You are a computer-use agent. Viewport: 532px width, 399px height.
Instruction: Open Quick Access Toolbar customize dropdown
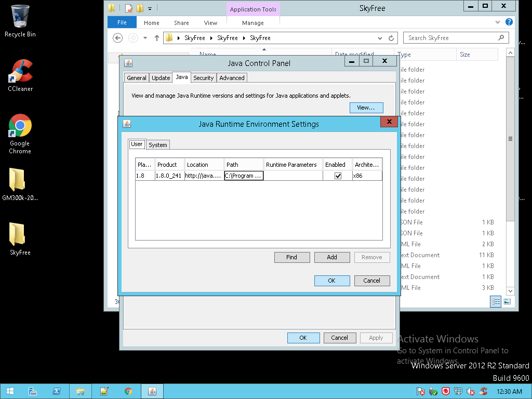(150, 8)
